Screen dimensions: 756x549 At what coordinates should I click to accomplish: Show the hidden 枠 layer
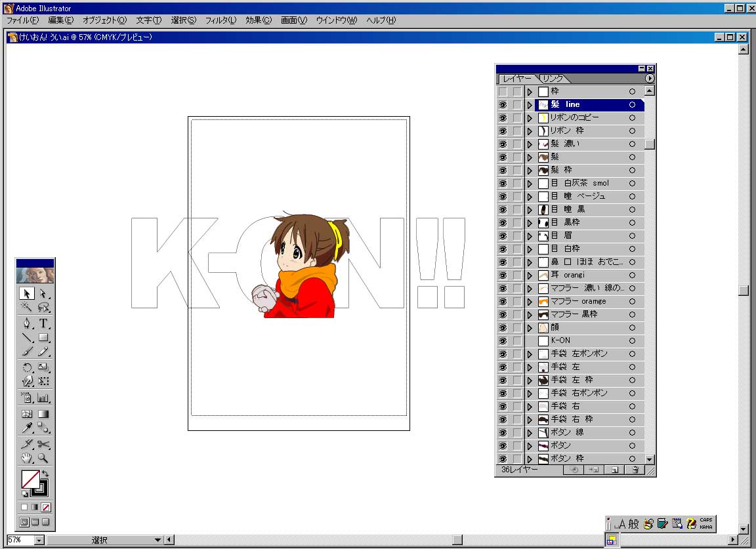[503, 92]
